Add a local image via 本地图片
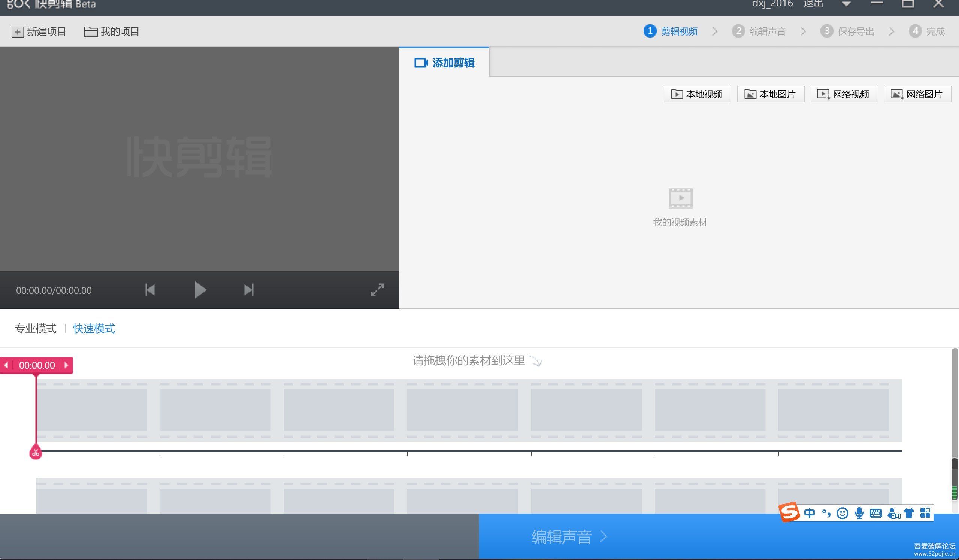The width and height of the screenshot is (959, 560). click(x=771, y=94)
